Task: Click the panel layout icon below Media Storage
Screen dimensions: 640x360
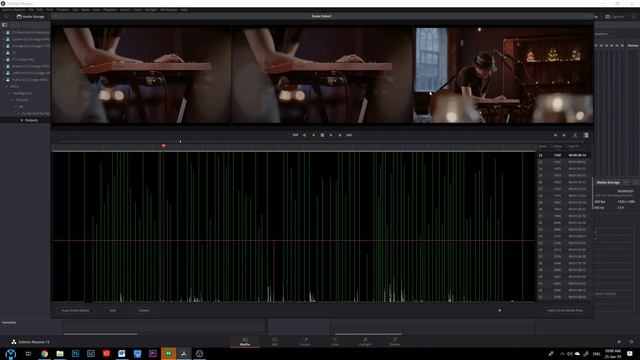Action: [x=5, y=25]
